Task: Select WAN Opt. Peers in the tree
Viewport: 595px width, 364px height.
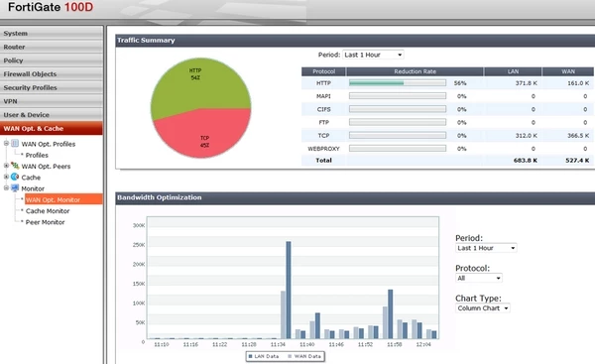Action: tap(46, 167)
